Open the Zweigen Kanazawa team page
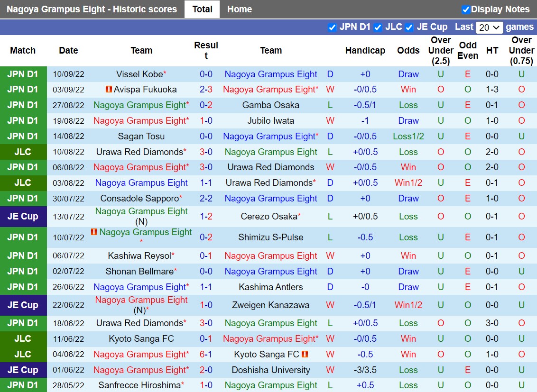Image resolution: width=537 pixels, height=392 pixels. pyautogui.click(x=270, y=305)
